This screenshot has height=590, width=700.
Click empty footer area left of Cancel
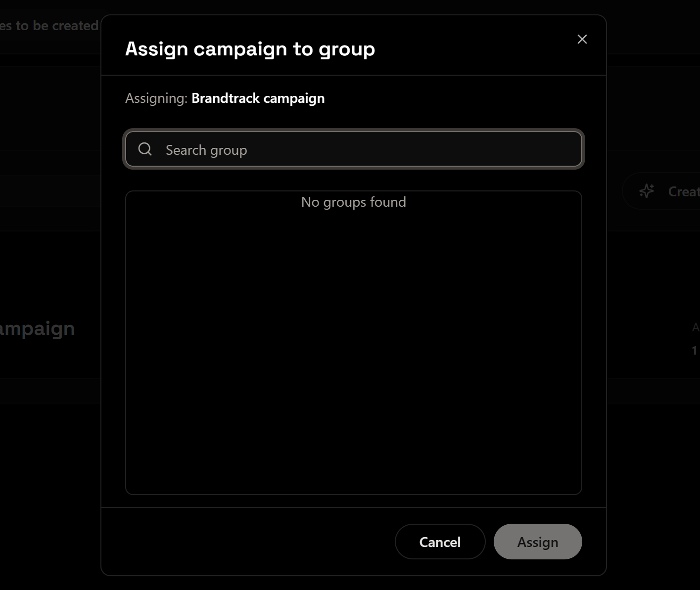pyautogui.click(x=247, y=542)
